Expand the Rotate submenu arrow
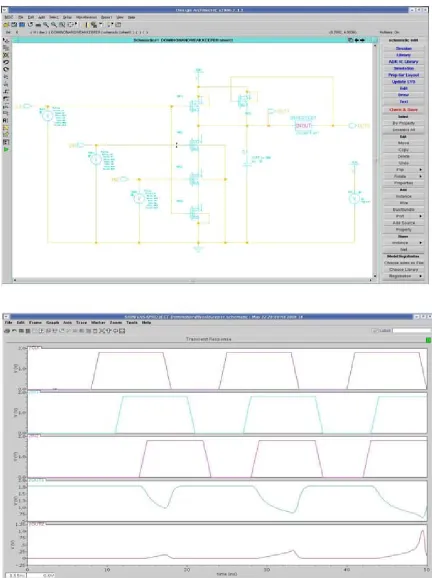The width and height of the screenshot is (432, 578). 421,176
